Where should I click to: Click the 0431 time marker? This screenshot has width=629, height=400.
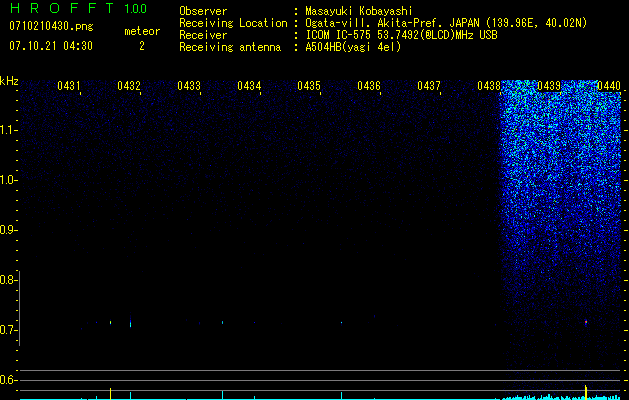[x=69, y=85]
